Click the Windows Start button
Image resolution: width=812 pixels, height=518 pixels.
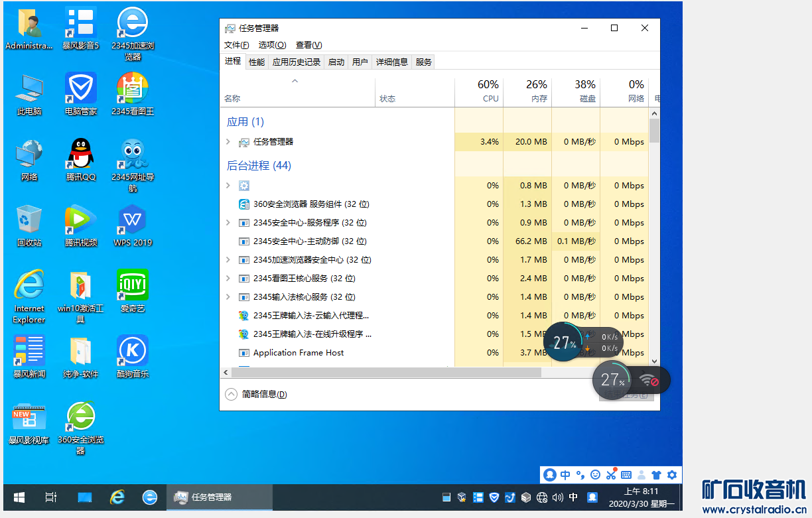coord(19,497)
